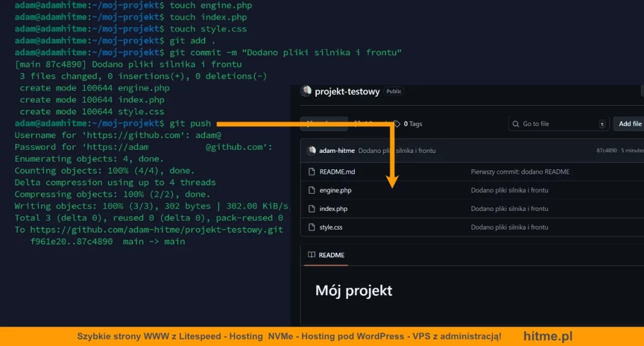Select the README tab
644x346 pixels.
click(326, 255)
